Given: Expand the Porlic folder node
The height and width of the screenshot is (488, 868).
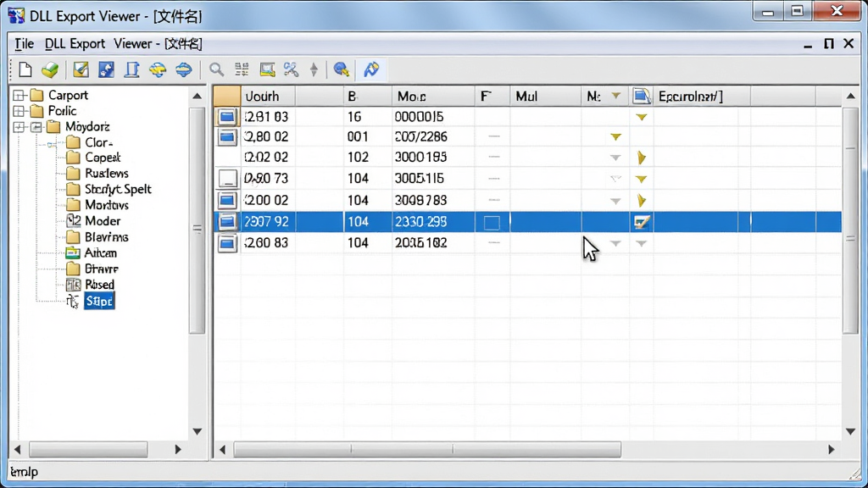Looking at the screenshot, I should (19, 111).
